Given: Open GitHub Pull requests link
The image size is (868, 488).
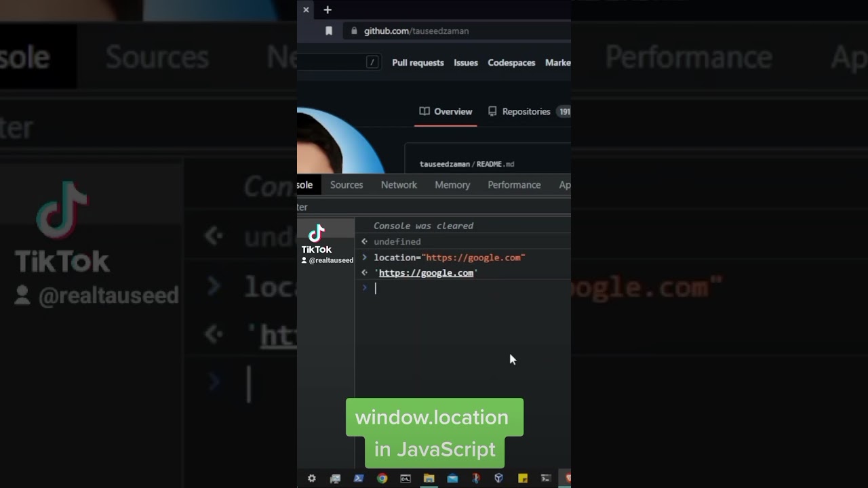Looking at the screenshot, I should point(418,62).
